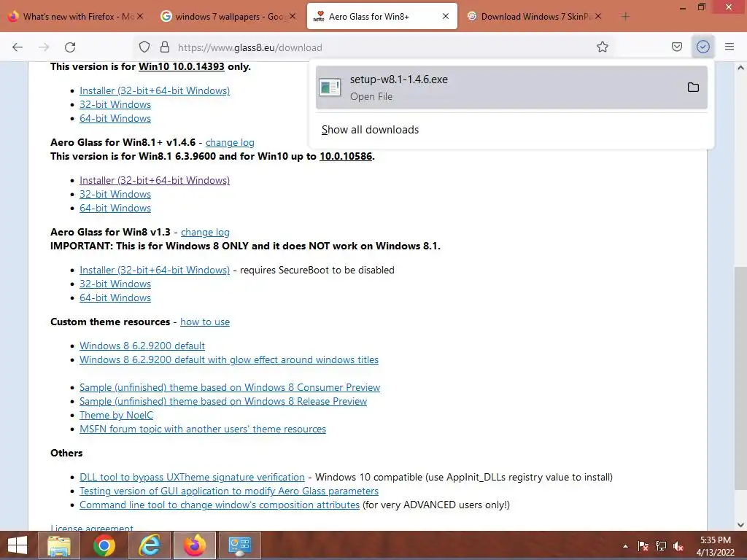
Task: Close the Download Windows 7 SkinPack tab
Action: [x=598, y=17]
